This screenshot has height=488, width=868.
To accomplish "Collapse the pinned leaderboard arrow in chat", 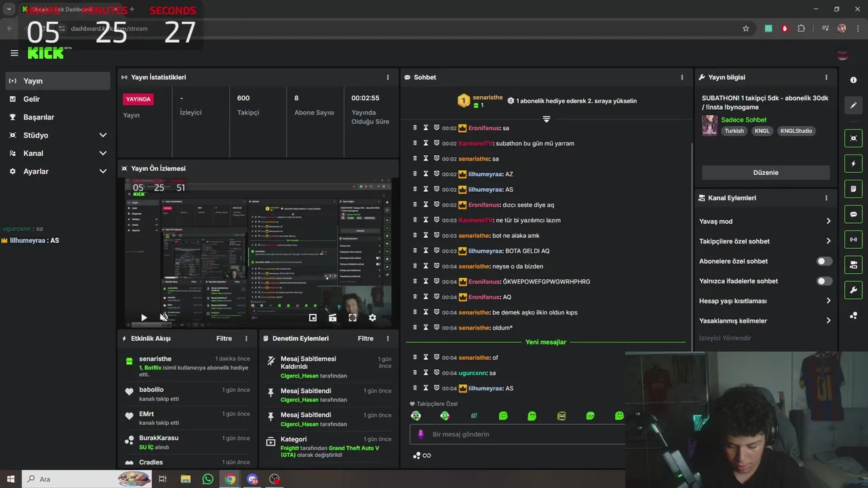I will click(x=546, y=119).
